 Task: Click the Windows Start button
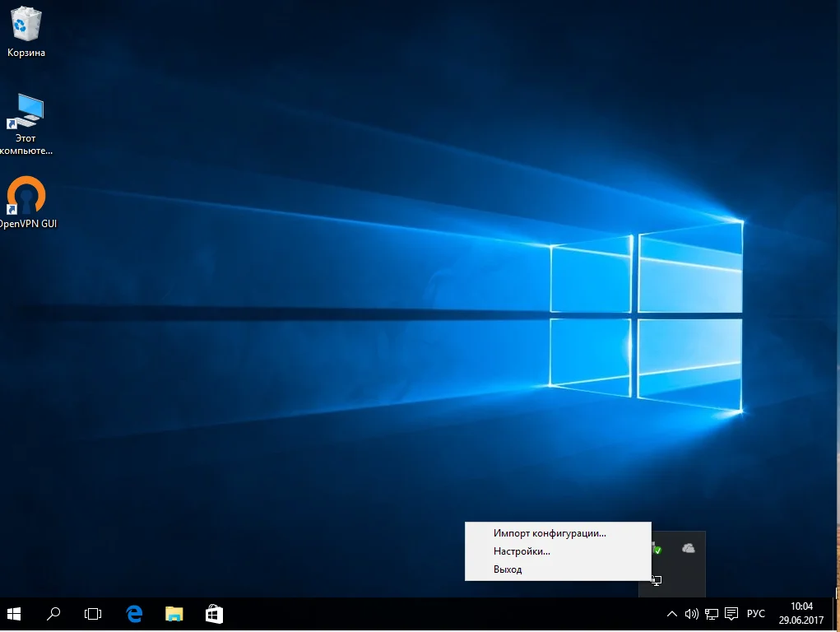[x=14, y=614]
